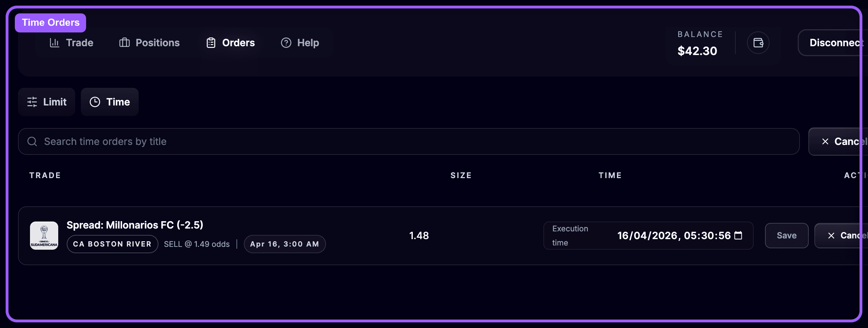Open the calendar picker in the execution time field
Viewport: 868px width, 328px height.
tap(739, 235)
